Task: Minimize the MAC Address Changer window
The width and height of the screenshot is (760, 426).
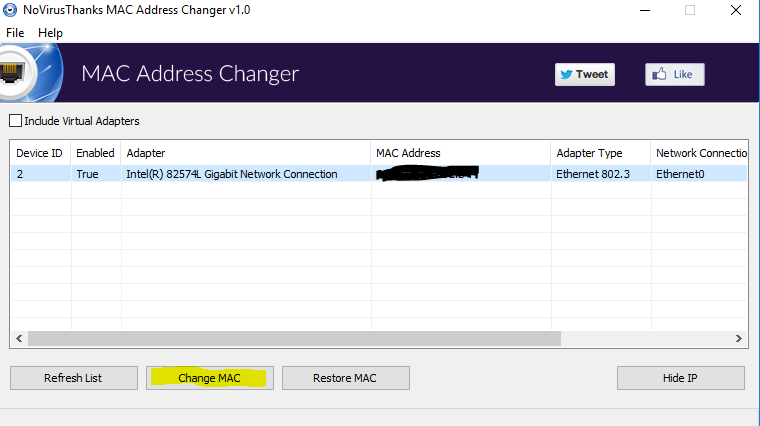Action: click(645, 10)
